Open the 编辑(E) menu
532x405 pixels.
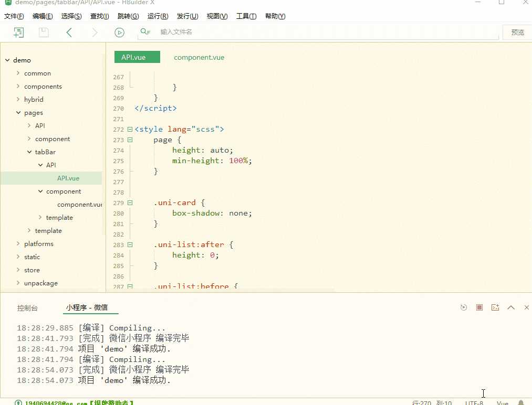tap(43, 16)
